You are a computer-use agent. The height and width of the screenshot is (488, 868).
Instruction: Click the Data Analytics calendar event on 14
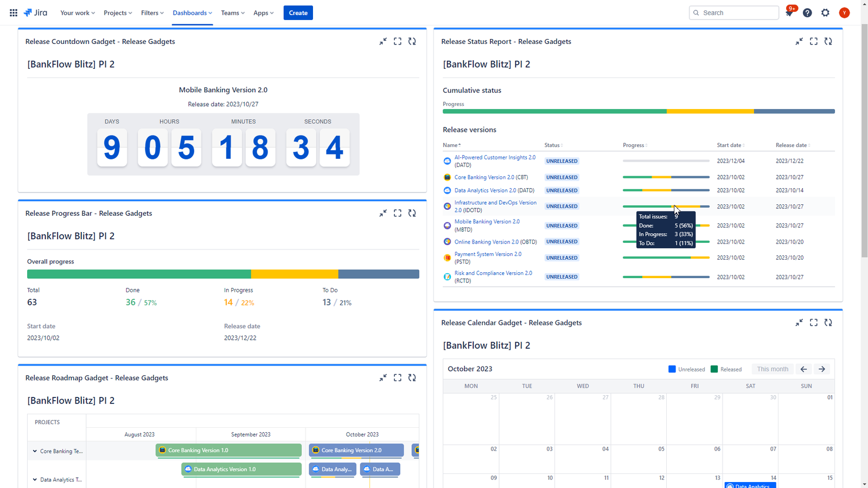click(750, 485)
